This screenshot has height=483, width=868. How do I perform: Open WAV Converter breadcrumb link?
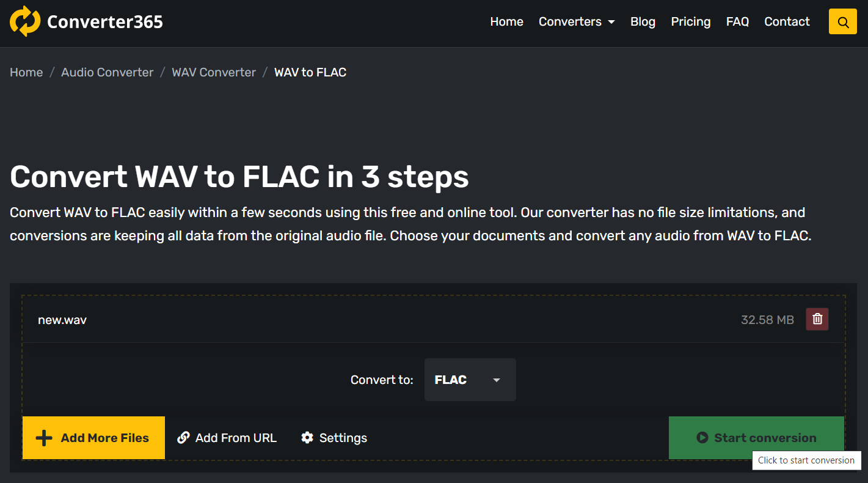(214, 72)
